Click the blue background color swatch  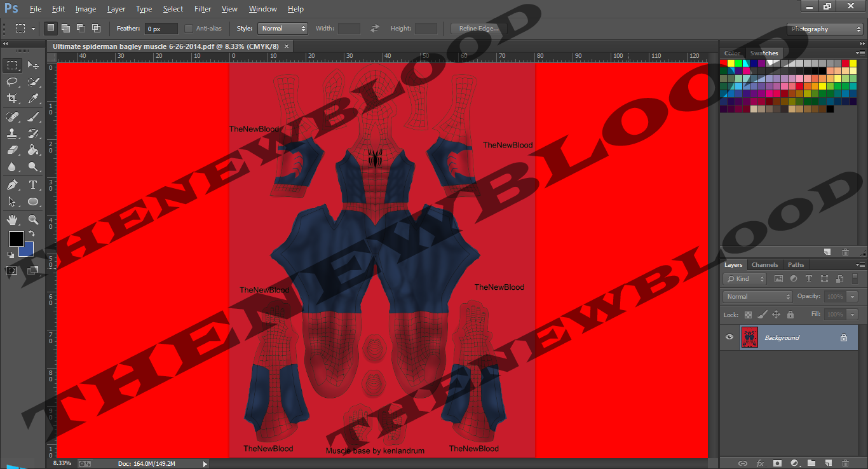click(29, 252)
